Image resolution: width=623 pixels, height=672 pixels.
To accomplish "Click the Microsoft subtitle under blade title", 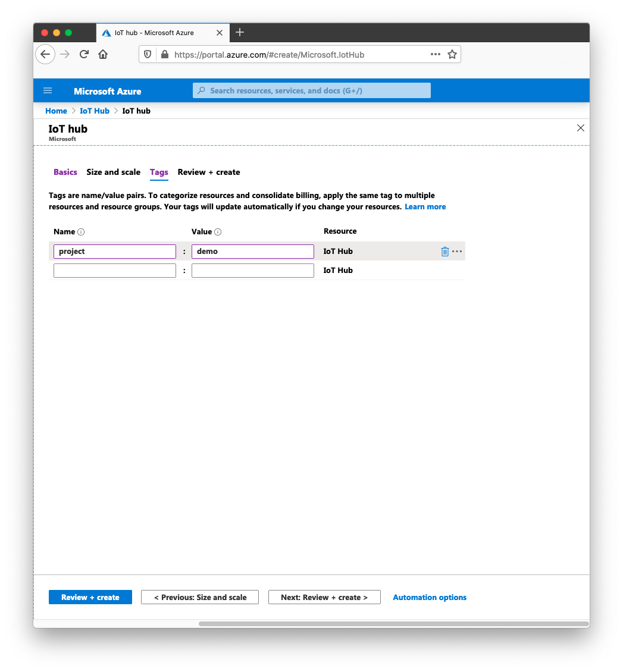I will click(x=62, y=139).
